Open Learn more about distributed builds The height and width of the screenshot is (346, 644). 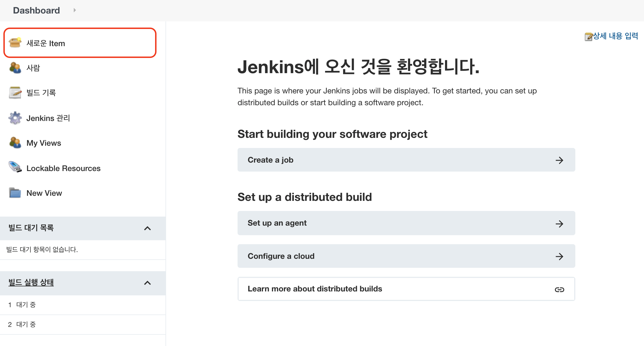tap(406, 289)
